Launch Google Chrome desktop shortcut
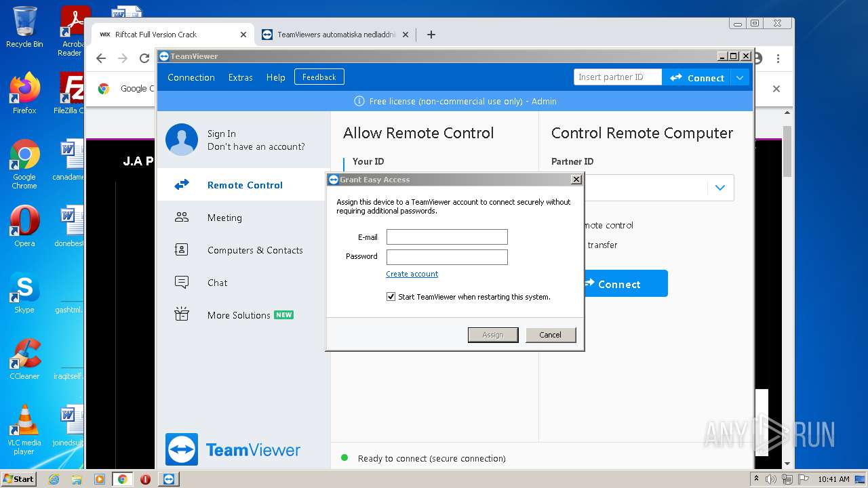This screenshot has width=868, height=488. click(24, 165)
